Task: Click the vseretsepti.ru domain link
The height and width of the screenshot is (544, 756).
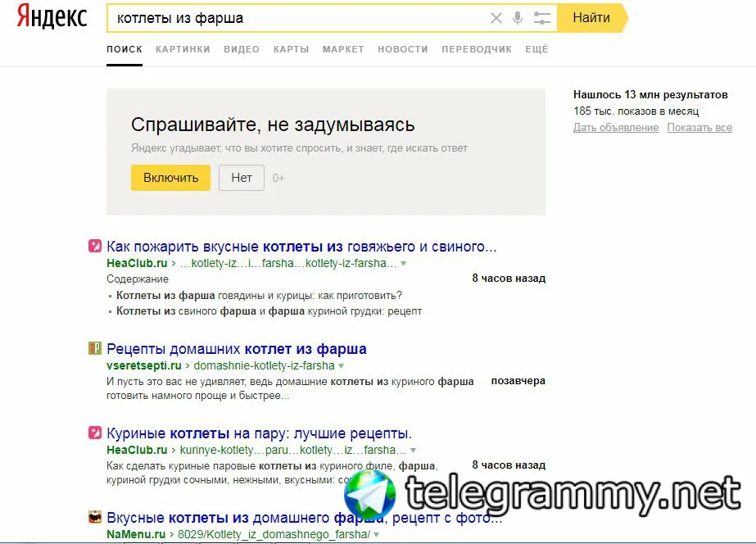Action: tap(144, 365)
